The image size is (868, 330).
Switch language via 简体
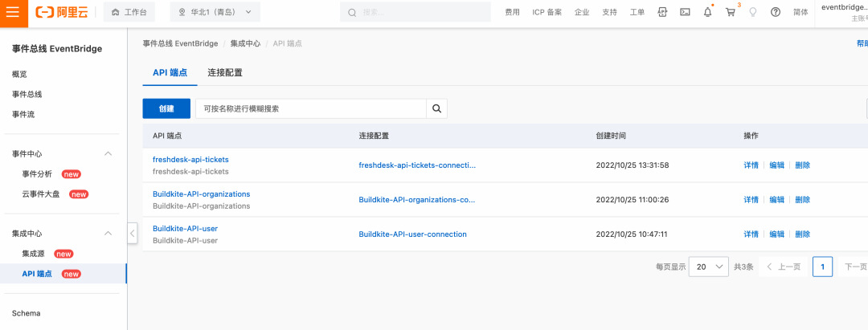(800, 12)
